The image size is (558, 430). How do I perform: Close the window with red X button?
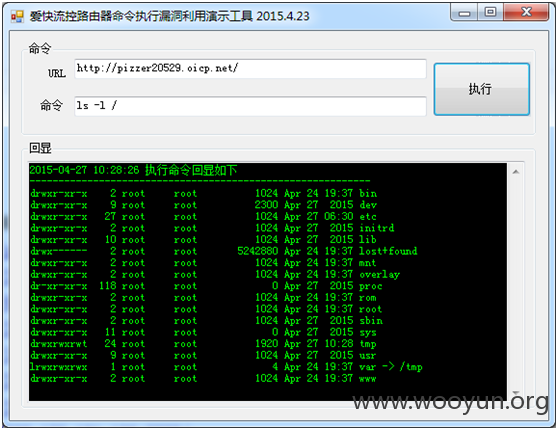526,13
